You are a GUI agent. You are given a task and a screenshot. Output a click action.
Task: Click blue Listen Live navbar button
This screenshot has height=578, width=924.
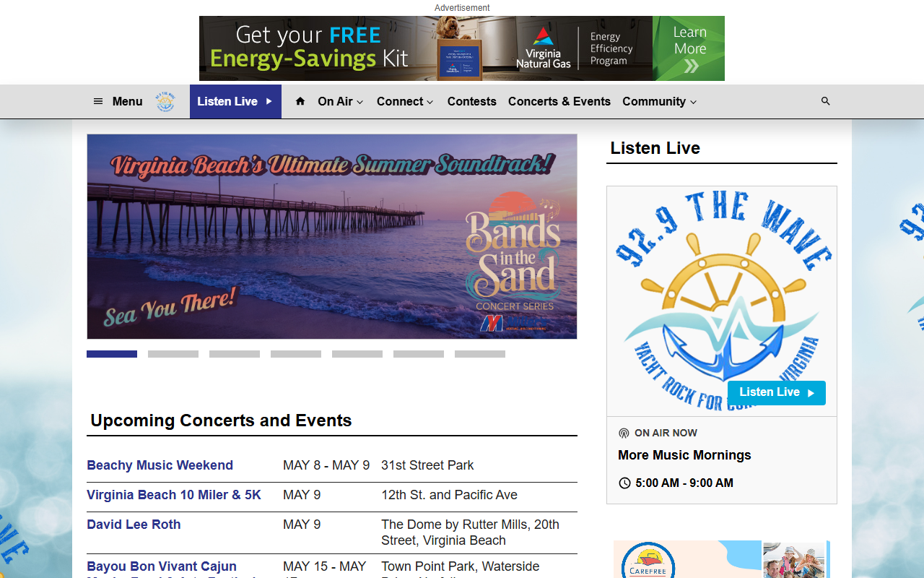[235, 101]
